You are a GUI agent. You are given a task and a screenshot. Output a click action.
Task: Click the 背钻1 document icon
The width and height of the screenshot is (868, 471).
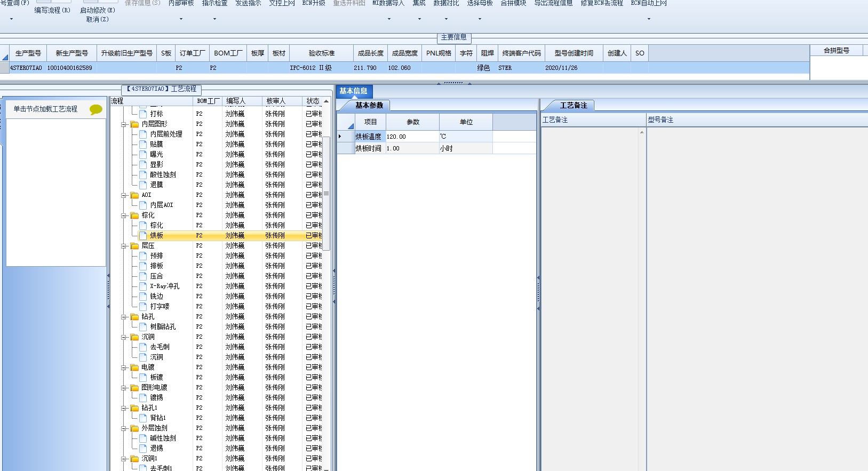click(143, 418)
